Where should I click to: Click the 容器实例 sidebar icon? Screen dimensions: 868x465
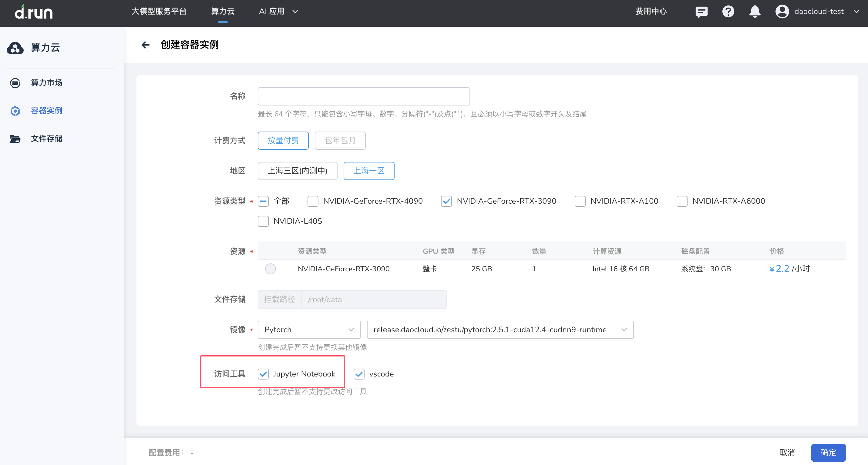pos(16,111)
